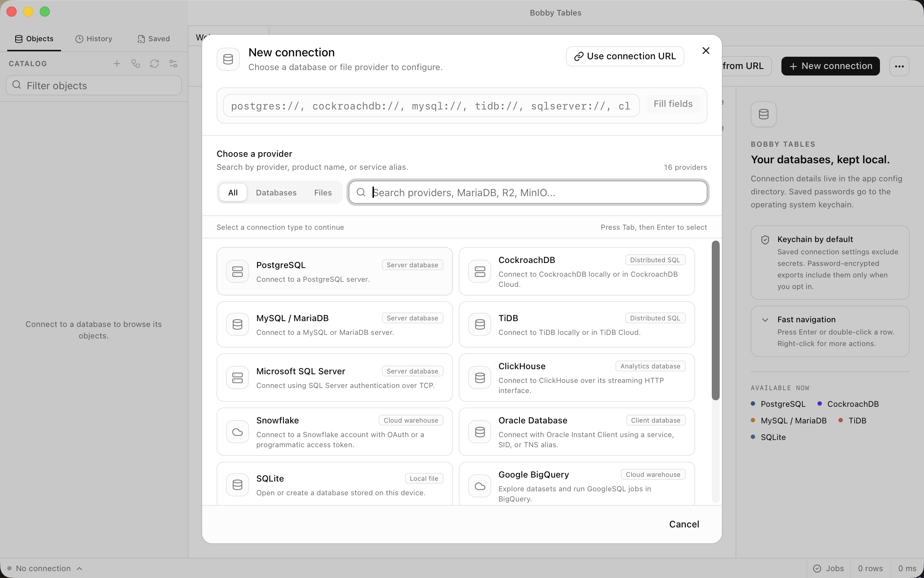Screen dimensions: 924x578
Task: Click the 0 ms status entry
Action: [907, 569]
